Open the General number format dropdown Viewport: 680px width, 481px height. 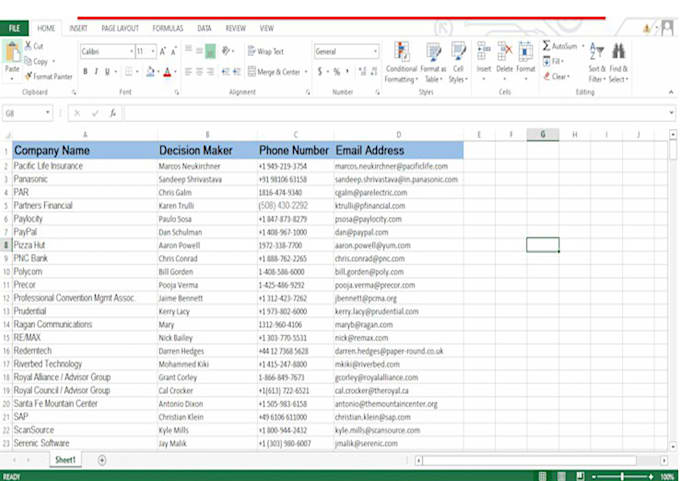tap(375, 52)
